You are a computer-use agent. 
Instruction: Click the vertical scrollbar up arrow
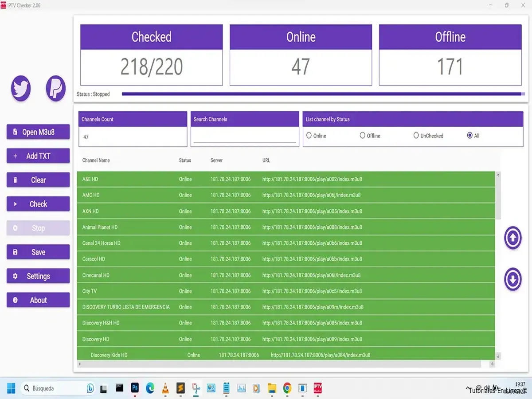click(x=498, y=176)
